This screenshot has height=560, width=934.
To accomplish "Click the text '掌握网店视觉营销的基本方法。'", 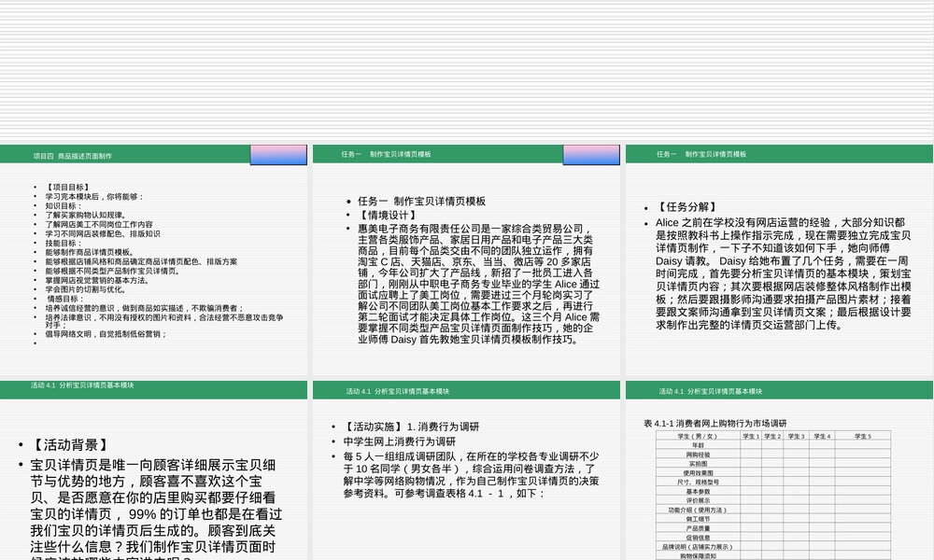I will 98,280.
